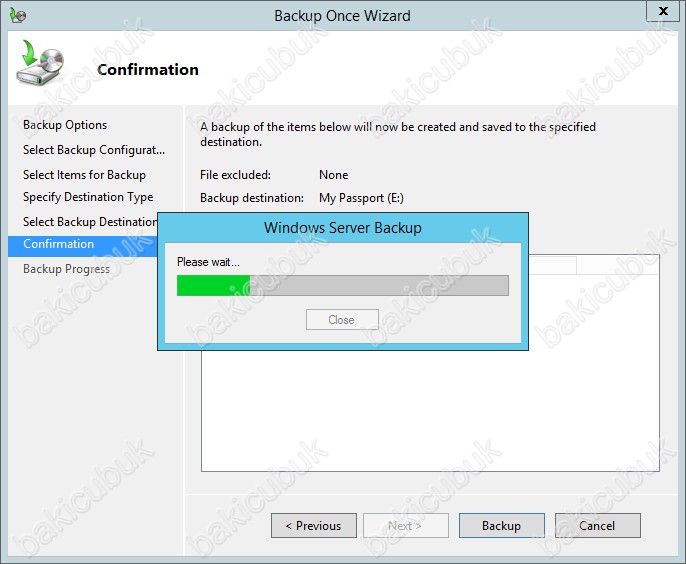
Task: Click the backup drive disc header icon
Action: point(40,63)
